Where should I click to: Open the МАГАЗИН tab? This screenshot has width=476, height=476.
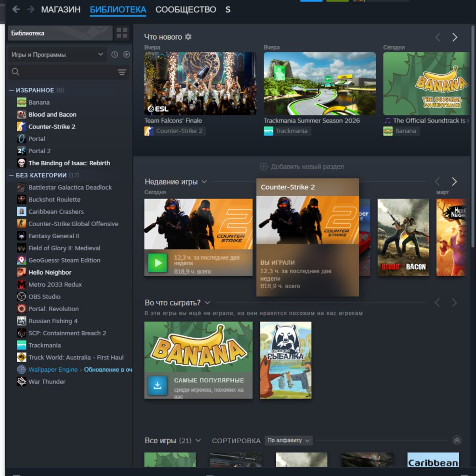pyautogui.click(x=61, y=9)
